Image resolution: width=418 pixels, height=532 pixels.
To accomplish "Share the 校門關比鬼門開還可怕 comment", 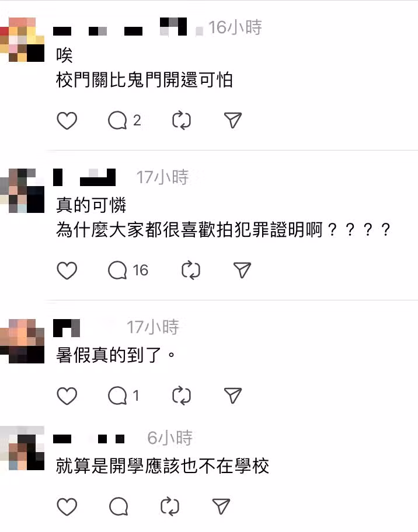I will (x=233, y=120).
